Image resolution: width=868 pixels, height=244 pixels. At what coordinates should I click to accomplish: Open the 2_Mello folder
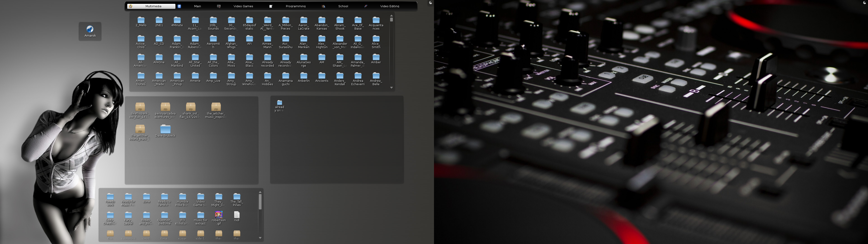(141, 21)
